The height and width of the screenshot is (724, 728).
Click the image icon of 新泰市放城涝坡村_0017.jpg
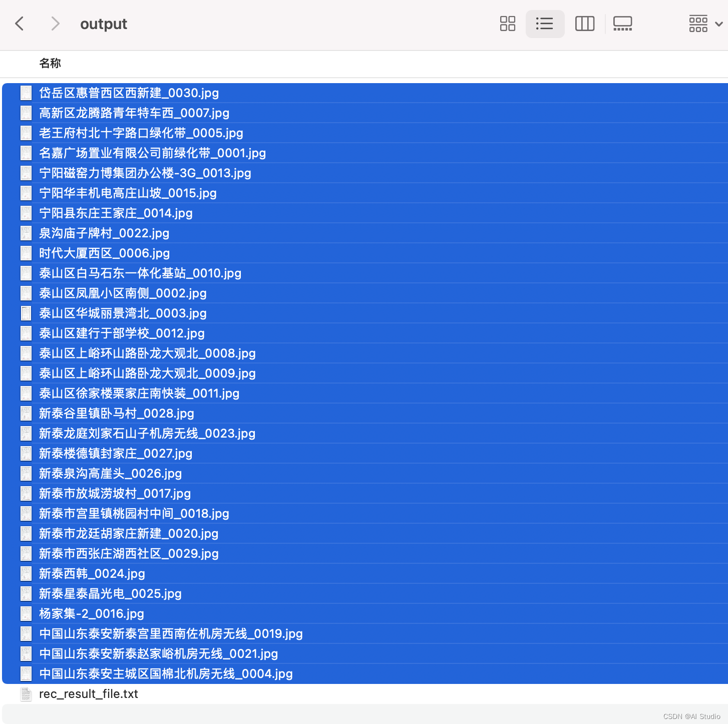point(26,493)
